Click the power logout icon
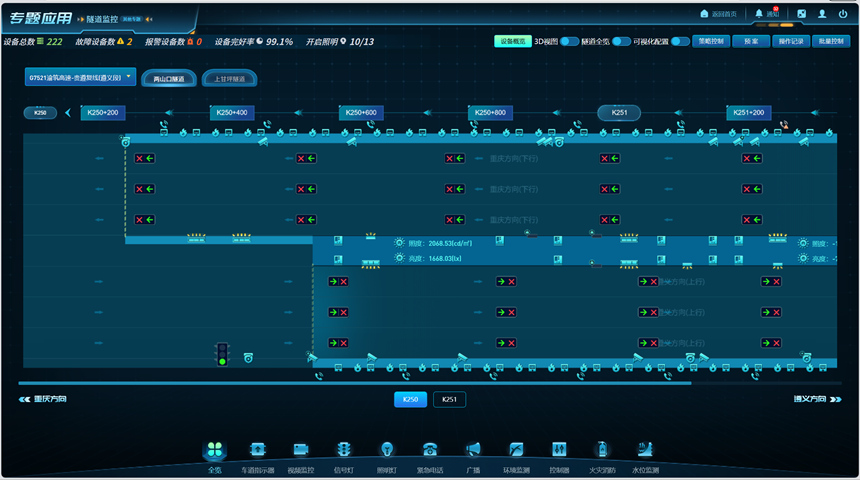The image size is (860, 480). pyautogui.click(x=843, y=14)
